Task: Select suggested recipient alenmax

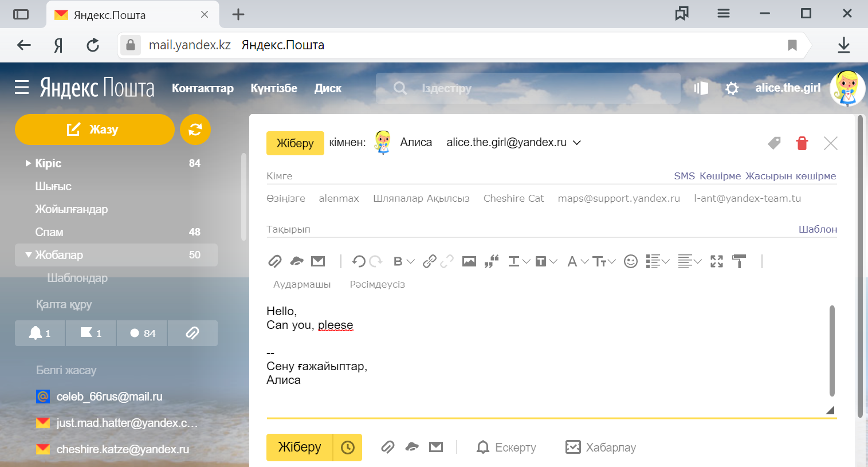Action: (x=339, y=198)
